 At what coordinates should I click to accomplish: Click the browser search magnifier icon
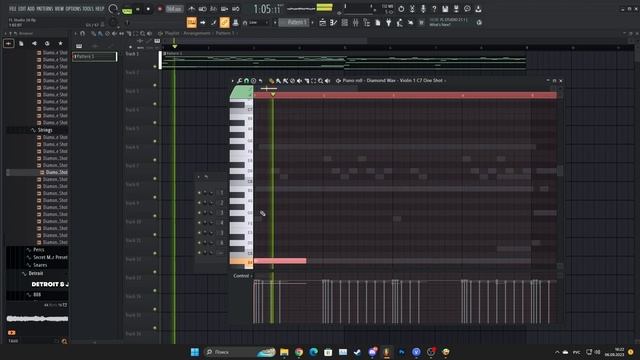64,341
